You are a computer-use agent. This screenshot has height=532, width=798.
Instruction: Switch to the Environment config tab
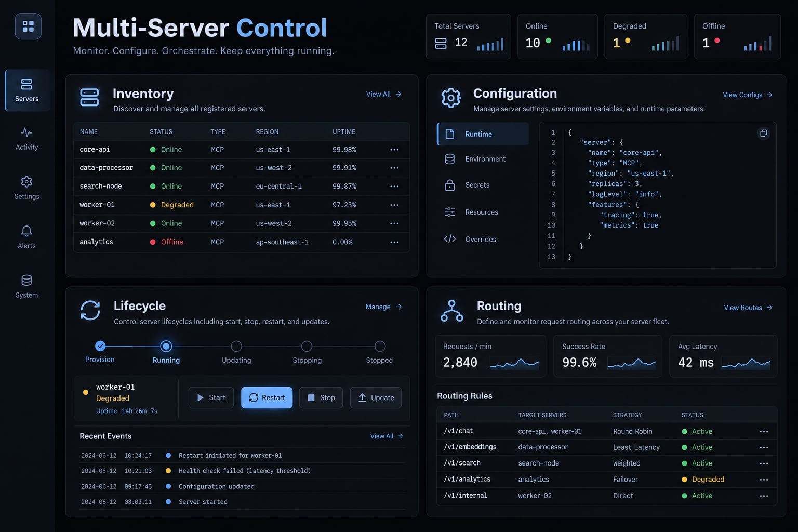point(483,159)
